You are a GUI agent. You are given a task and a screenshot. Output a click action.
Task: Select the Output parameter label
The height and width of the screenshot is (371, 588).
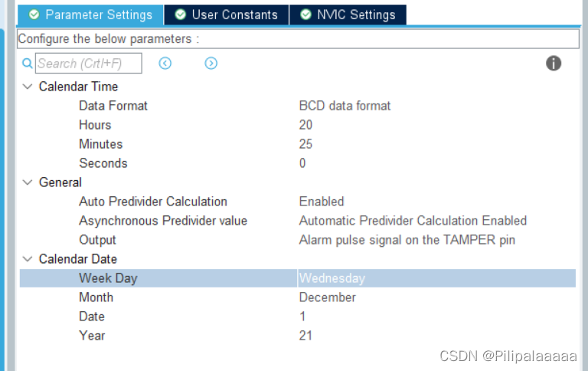tap(97, 240)
